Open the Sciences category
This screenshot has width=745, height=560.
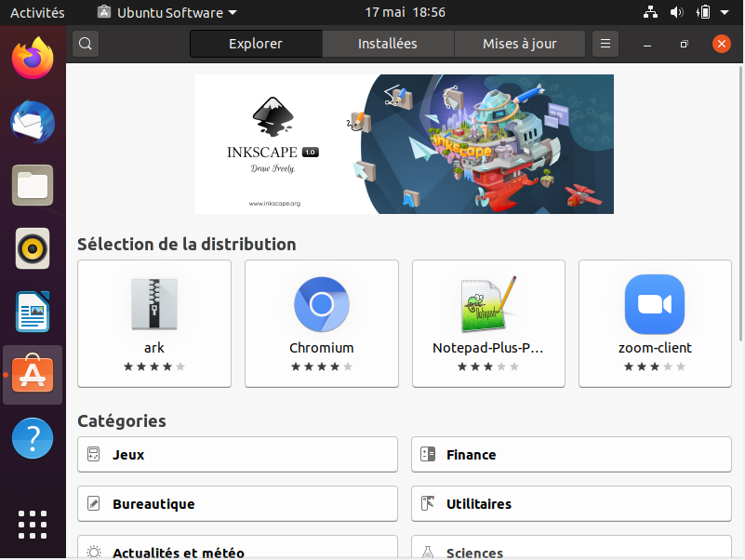tap(571, 547)
